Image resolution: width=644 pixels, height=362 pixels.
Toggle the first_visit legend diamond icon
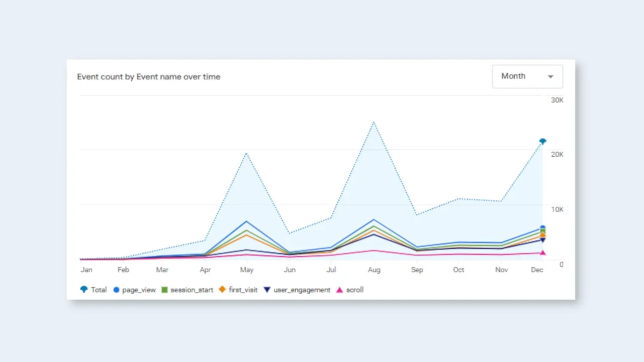coord(222,290)
